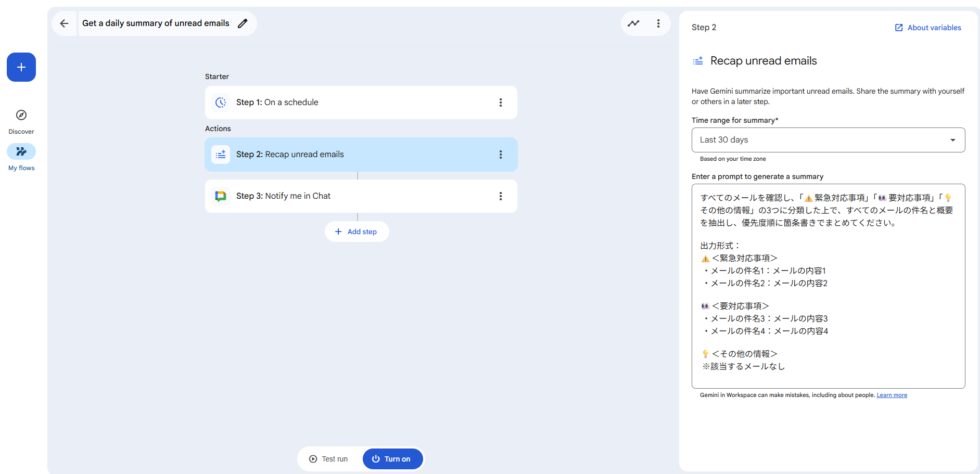Viewport: 980px width, 474px height.
Task: Open Step 1 three-dot options menu
Action: [x=501, y=103]
